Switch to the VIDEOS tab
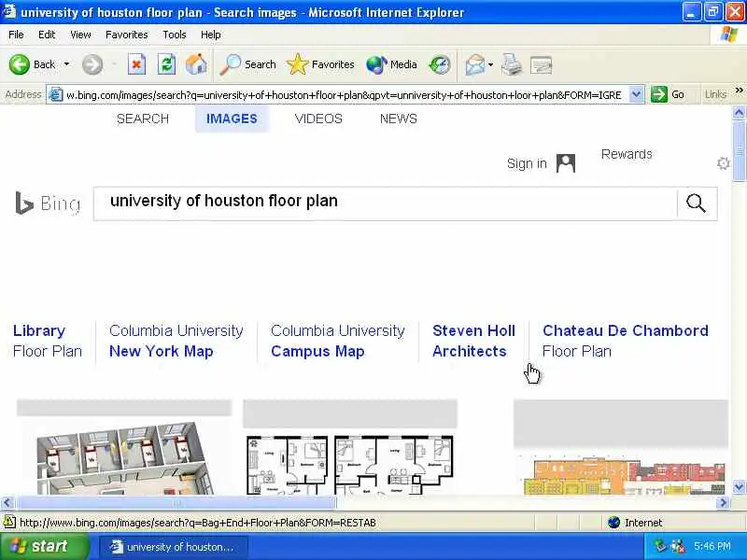Image resolution: width=747 pixels, height=560 pixels. click(x=318, y=119)
